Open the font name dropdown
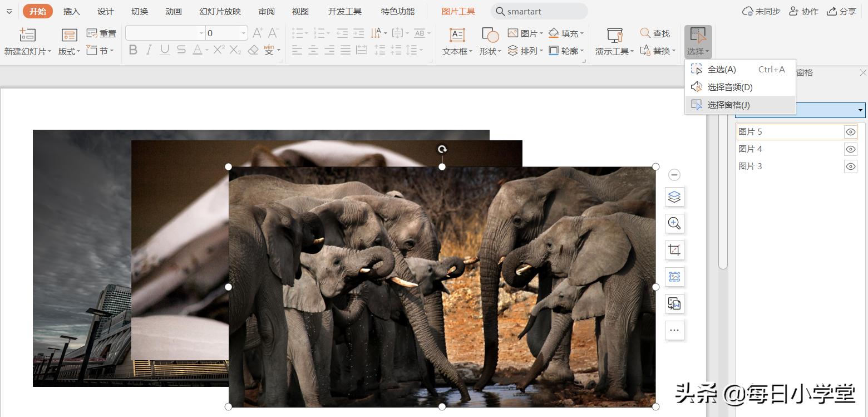The image size is (868, 417). click(x=201, y=33)
